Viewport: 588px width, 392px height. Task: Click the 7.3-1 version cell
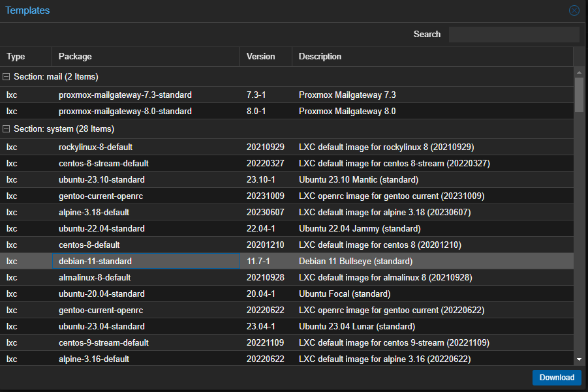click(x=266, y=95)
